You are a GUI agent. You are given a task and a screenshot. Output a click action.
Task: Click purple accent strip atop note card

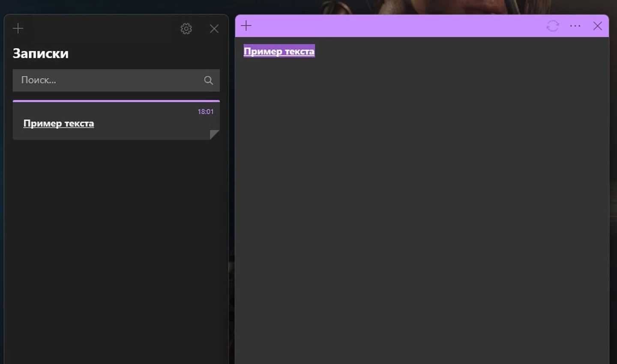pos(116,101)
